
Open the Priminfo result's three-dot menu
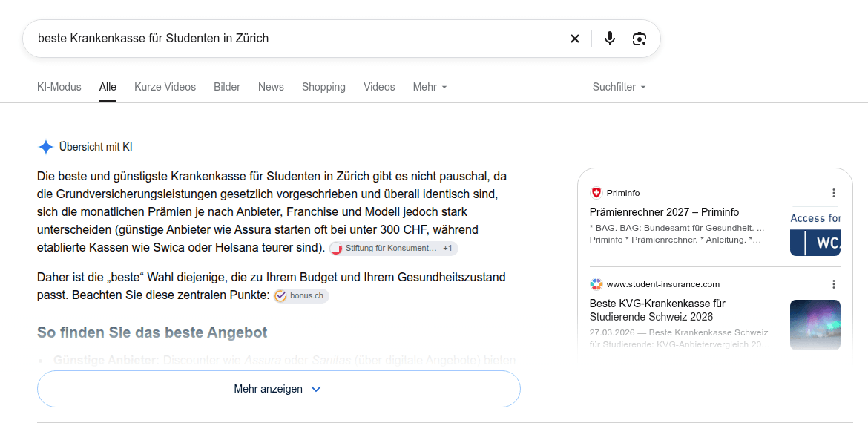point(834,193)
